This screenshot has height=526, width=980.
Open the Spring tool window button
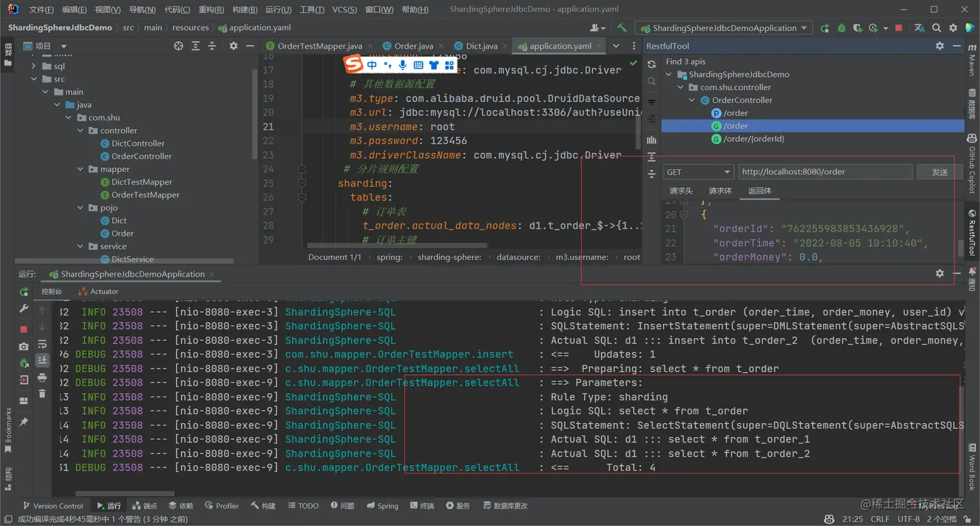(382, 506)
